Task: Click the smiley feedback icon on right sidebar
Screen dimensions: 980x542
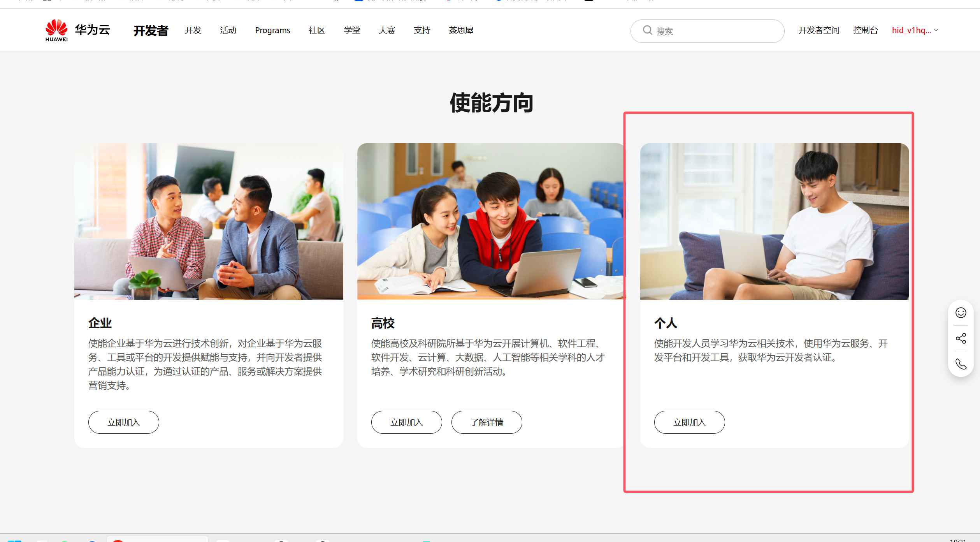Action: pyautogui.click(x=961, y=312)
